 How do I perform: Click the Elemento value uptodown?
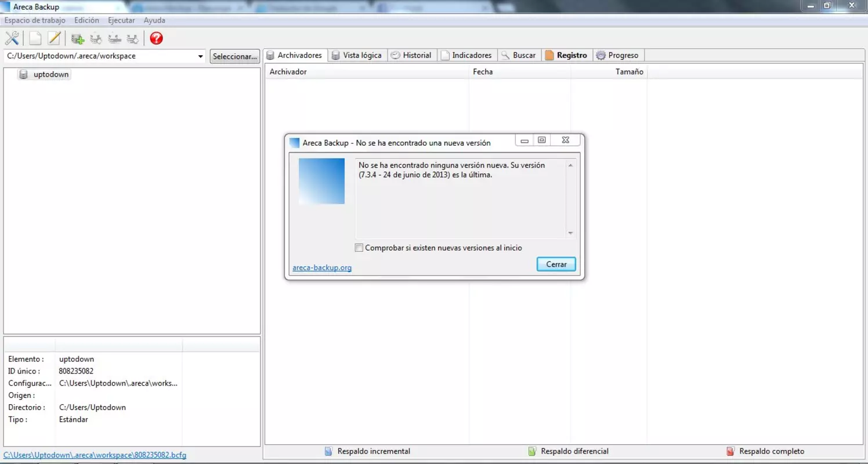76,359
